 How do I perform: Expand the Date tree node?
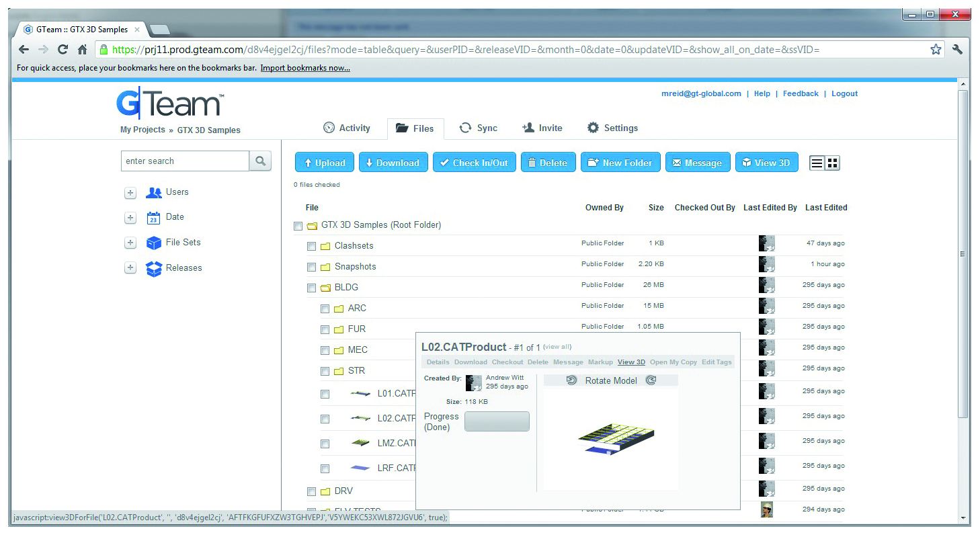130,218
